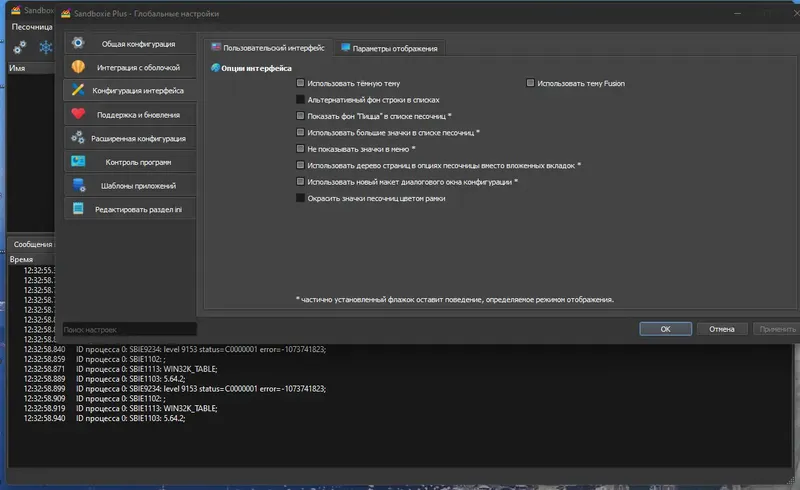The image size is (800, 490).
Task: Open Общая конфигурация settings section
Action: pyautogui.click(x=130, y=43)
